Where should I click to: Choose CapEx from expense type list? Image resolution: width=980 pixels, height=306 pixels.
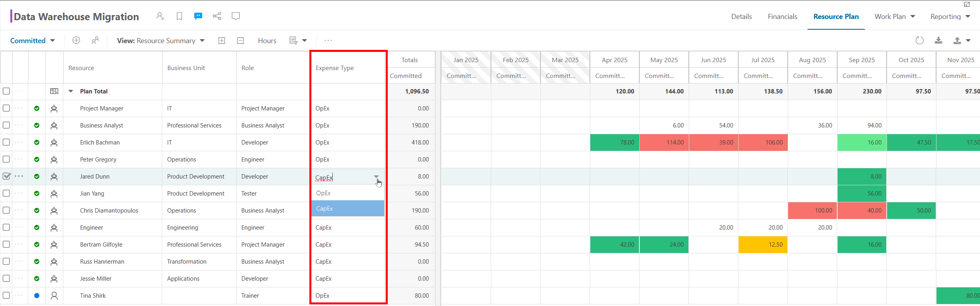click(x=348, y=208)
